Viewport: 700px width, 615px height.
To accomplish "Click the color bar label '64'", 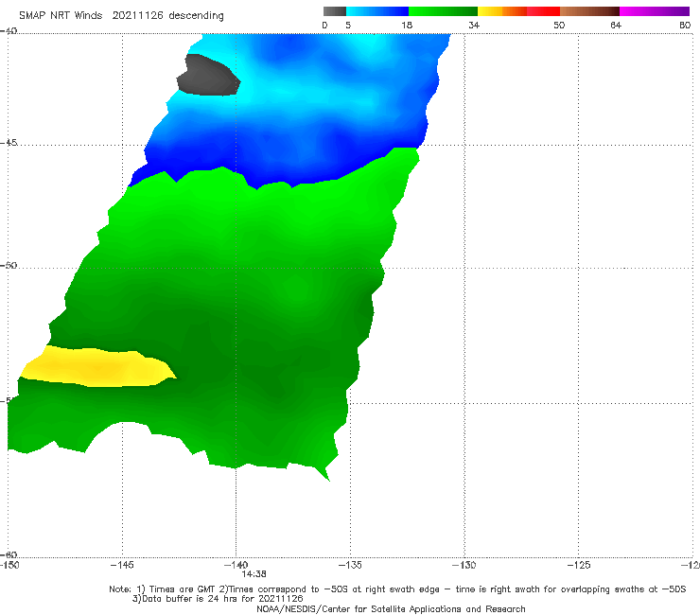I will (x=616, y=25).
